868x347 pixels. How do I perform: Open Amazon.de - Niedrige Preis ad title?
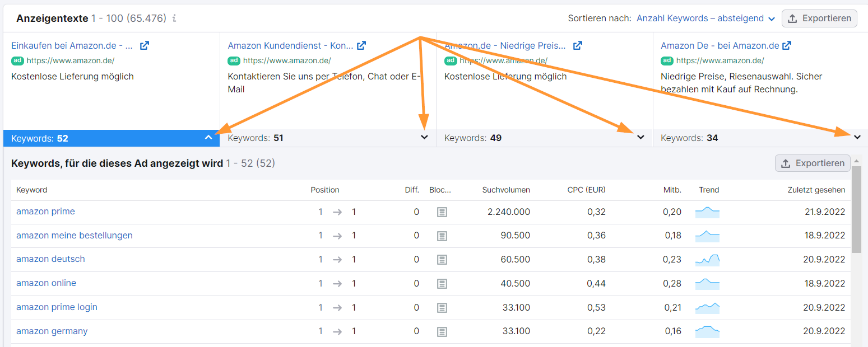(505, 45)
